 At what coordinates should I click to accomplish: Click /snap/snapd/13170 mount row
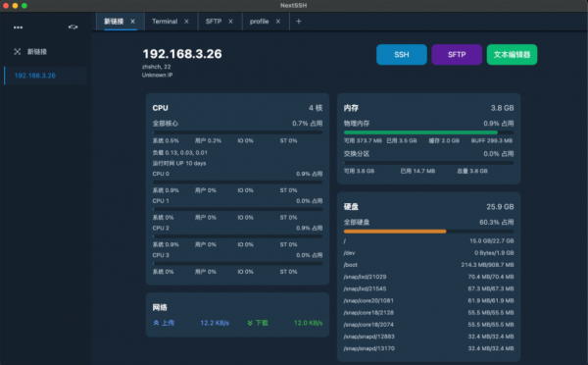[x=428, y=348]
